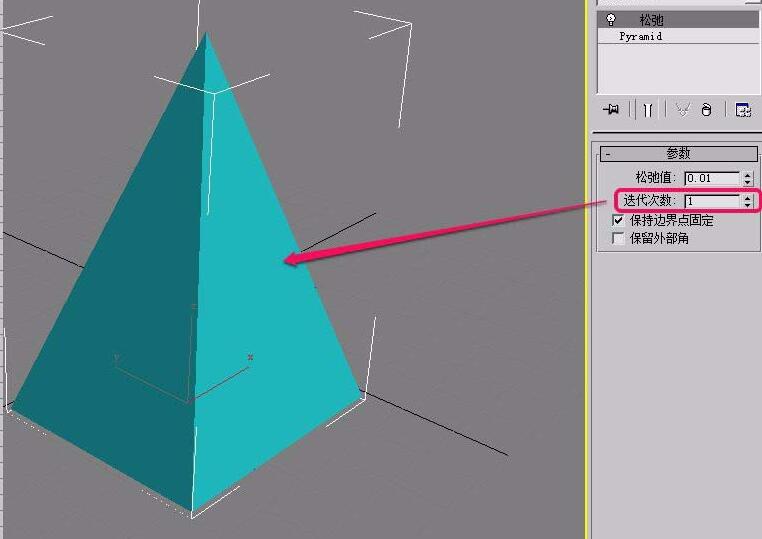Image resolution: width=762 pixels, height=539 pixels.
Task: Decrease 松弛值 with the down spinner arrow
Action: (747, 182)
